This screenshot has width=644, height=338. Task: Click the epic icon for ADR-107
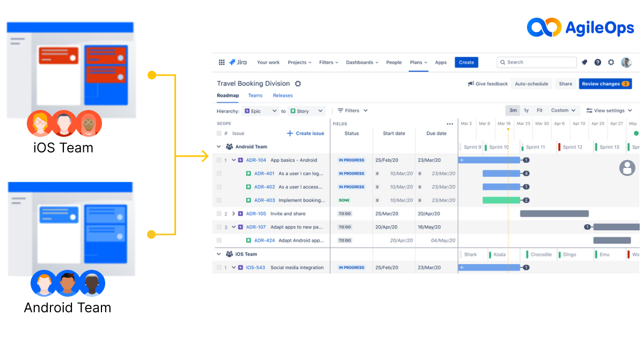pos(240,227)
